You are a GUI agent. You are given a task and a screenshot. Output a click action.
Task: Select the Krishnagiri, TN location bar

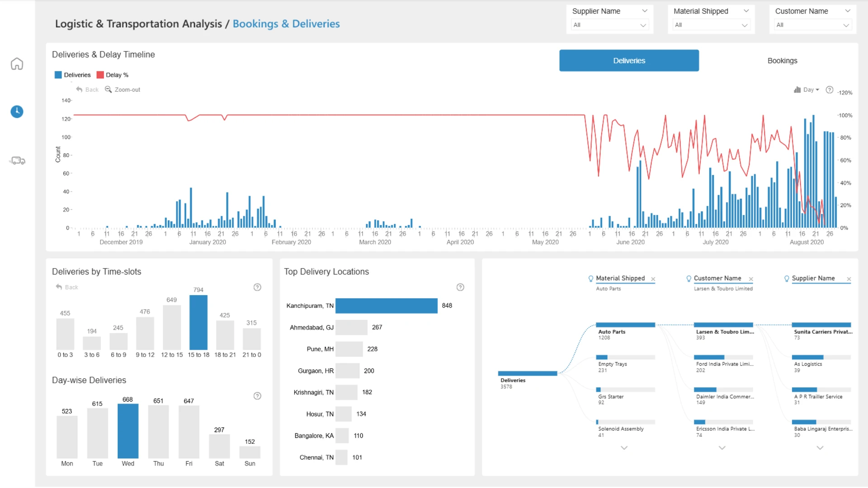pos(346,393)
